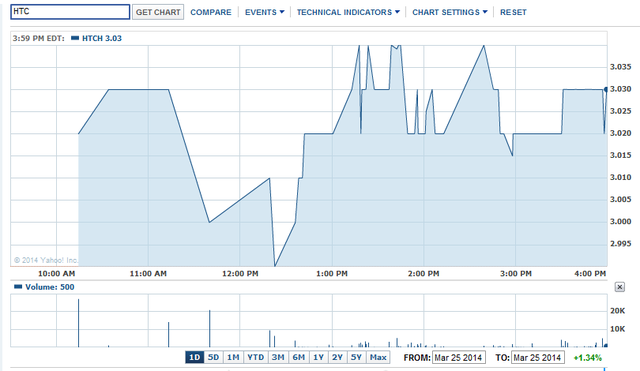
Task: Click the HTC ticker symbol input
Action: pos(70,12)
